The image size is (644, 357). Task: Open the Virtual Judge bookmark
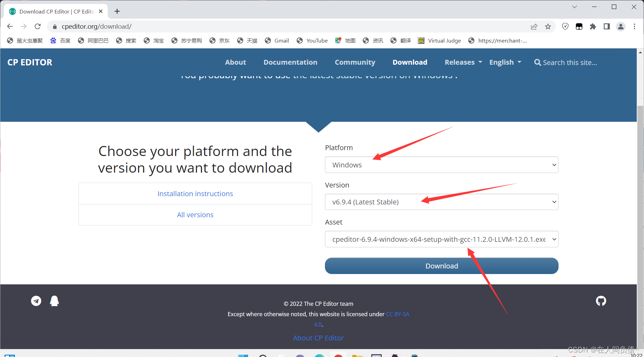click(x=439, y=41)
